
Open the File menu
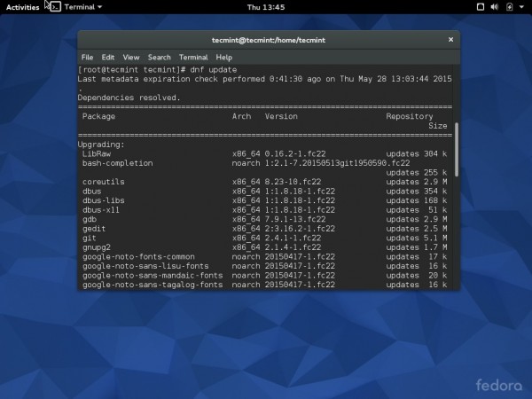tap(87, 57)
